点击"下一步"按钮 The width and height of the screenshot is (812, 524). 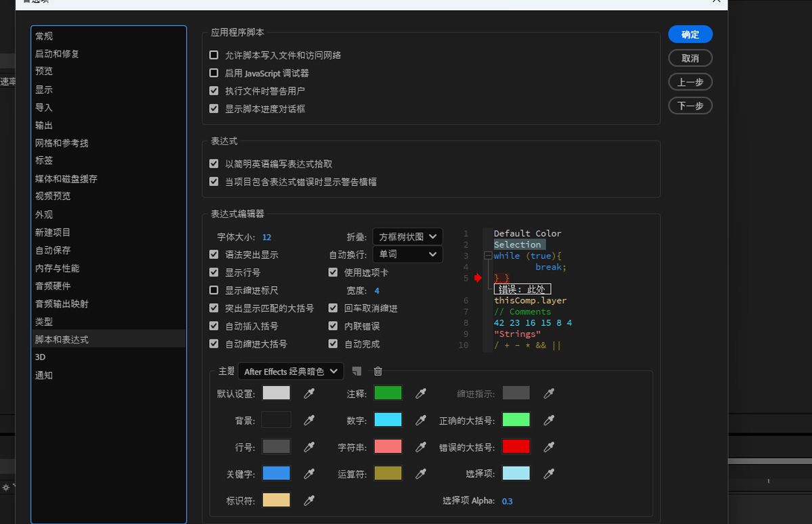690,105
